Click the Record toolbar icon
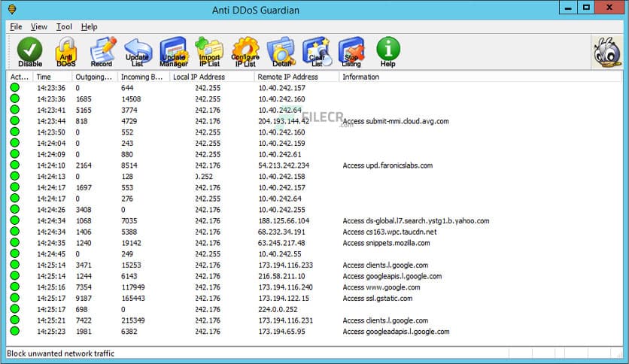Viewport: 629px width, 364px height. pyautogui.click(x=102, y=52)
